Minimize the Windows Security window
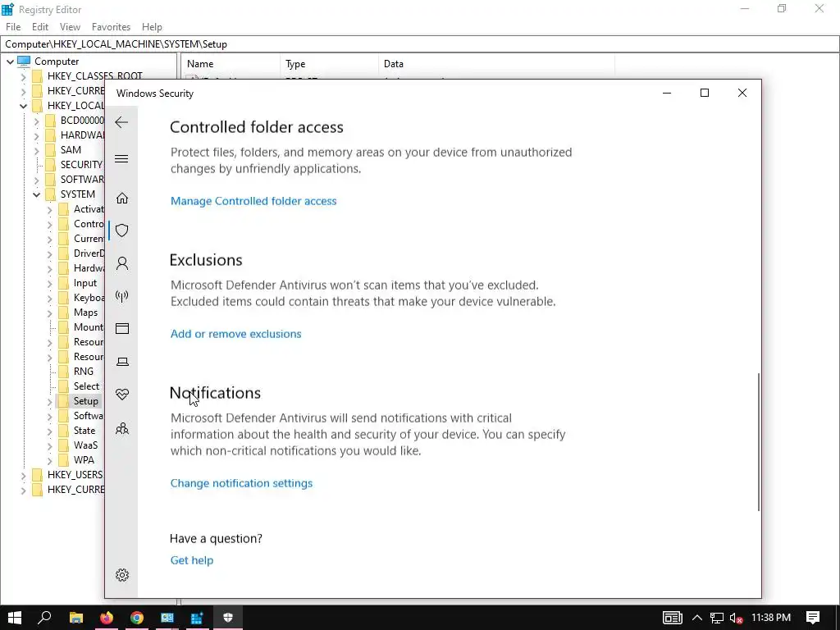This screenshot has height=630, width=840. [x=667, y=93]
